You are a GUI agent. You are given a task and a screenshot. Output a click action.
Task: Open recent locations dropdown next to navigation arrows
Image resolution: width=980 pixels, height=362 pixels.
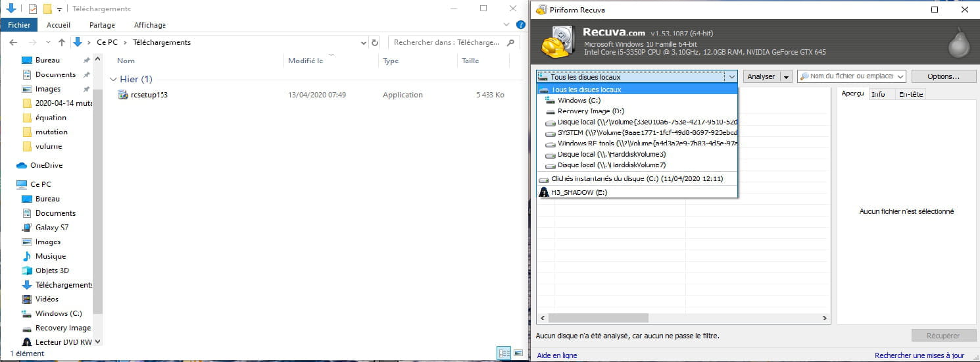tap(49, 42)
